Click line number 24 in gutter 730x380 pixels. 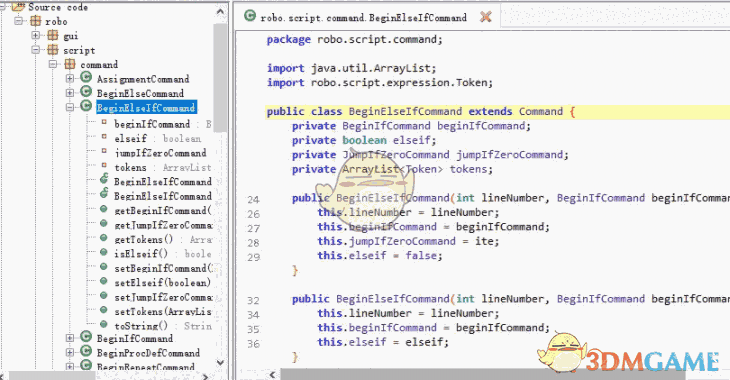(253, 199)
